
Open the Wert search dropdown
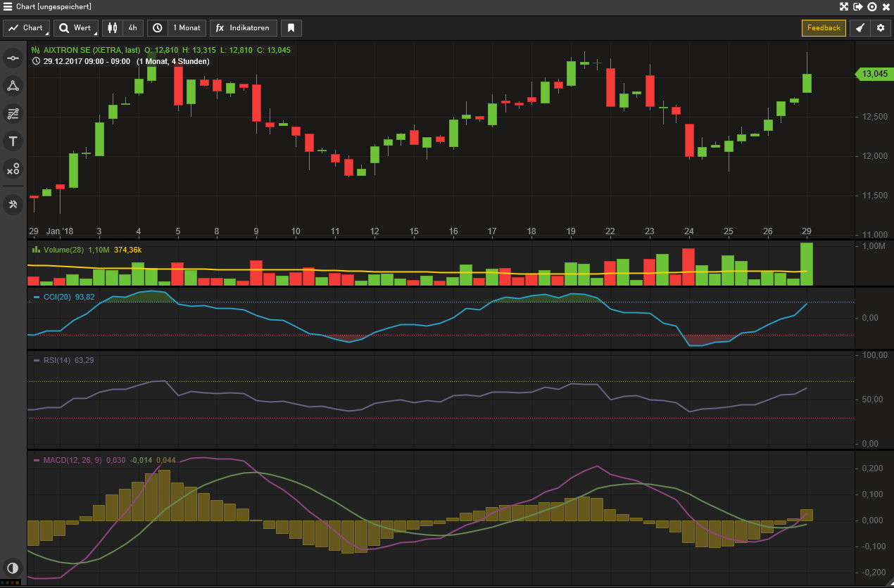(75, 28)
